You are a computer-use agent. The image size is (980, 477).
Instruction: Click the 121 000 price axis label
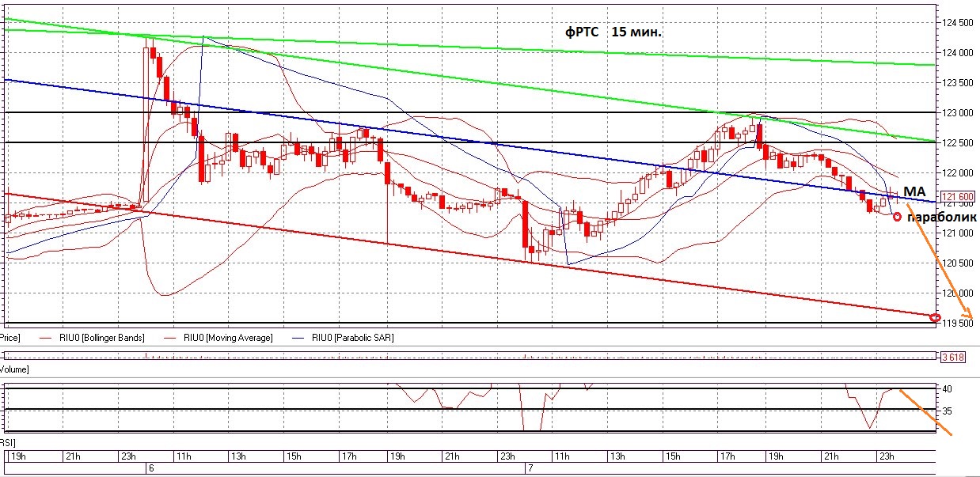click(957, 233)
